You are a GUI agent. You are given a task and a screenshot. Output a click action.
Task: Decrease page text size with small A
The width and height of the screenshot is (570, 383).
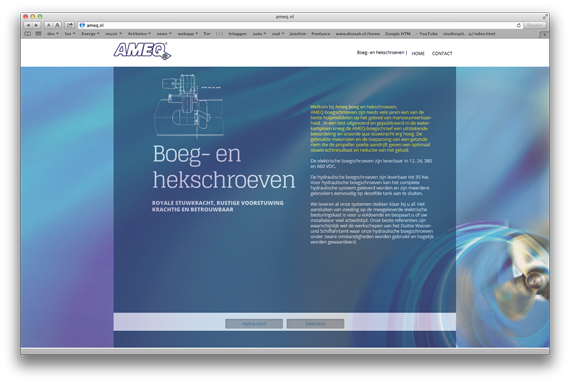click(x=48, y=25)
